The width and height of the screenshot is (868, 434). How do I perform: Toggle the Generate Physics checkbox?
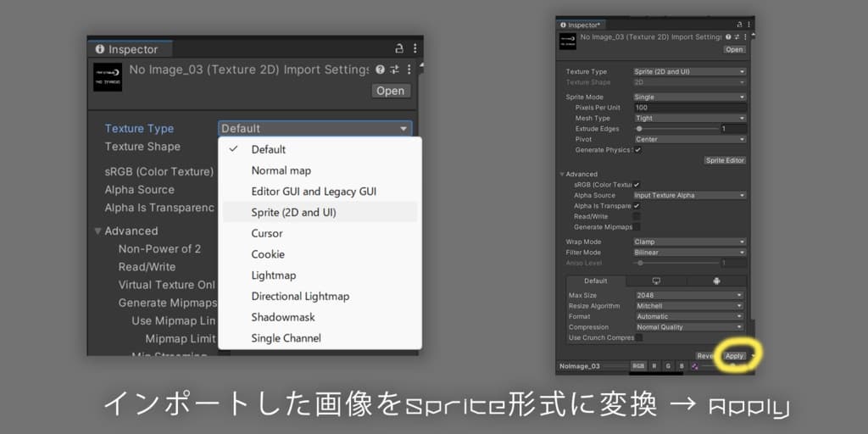click(637, 150)
